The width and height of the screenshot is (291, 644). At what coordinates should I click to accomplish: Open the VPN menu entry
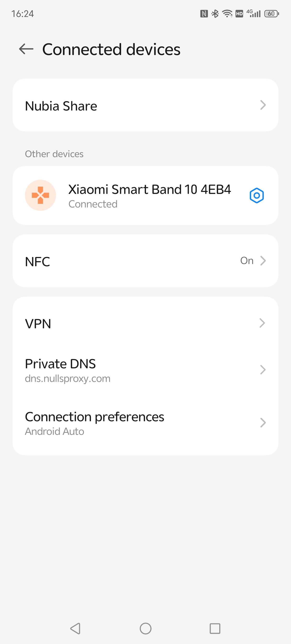[38, 324]
